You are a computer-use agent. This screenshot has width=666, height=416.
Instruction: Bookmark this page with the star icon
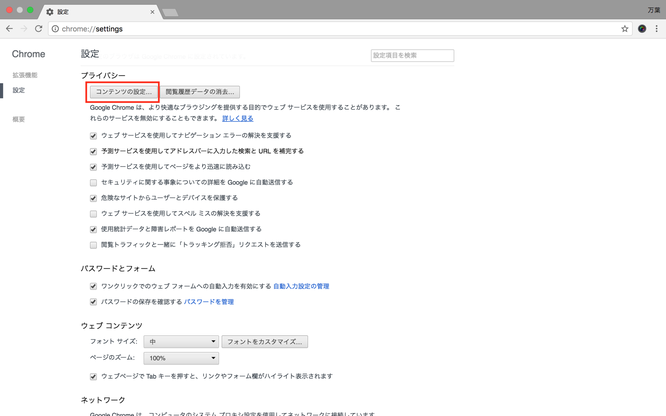pos(624,29)
